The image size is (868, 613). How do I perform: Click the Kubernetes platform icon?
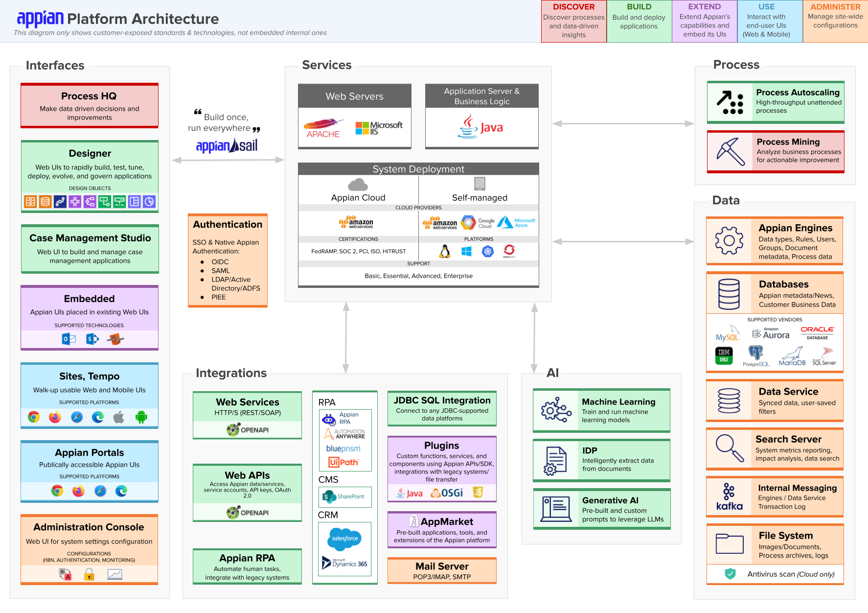click(488, 251)
